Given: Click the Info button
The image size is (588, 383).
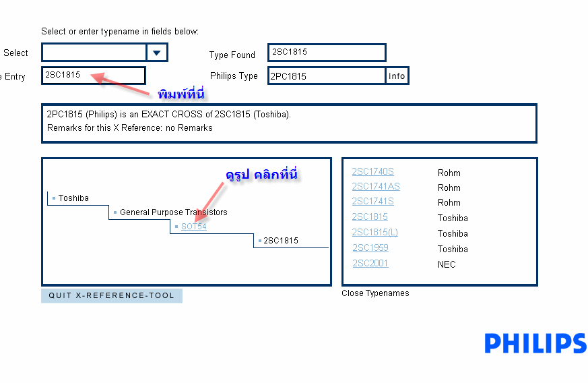Looking at the screenshot, I should tap(397, 76).
